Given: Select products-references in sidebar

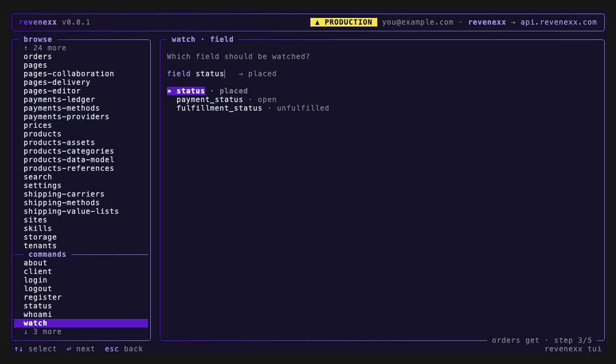Looking at the screenshot, I should click(x=69, y=168).
